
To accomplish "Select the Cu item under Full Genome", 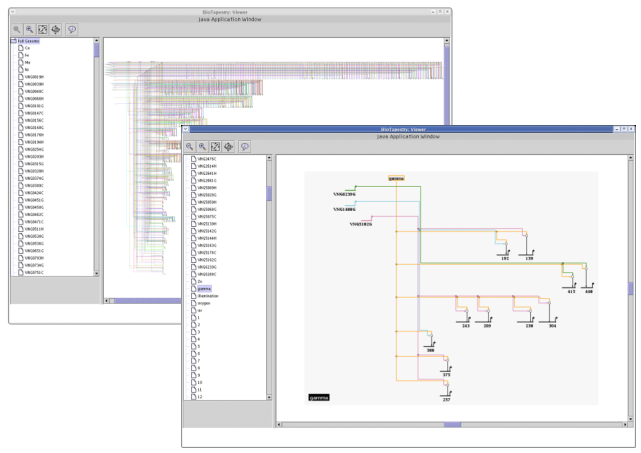I will tap(27, 48).
